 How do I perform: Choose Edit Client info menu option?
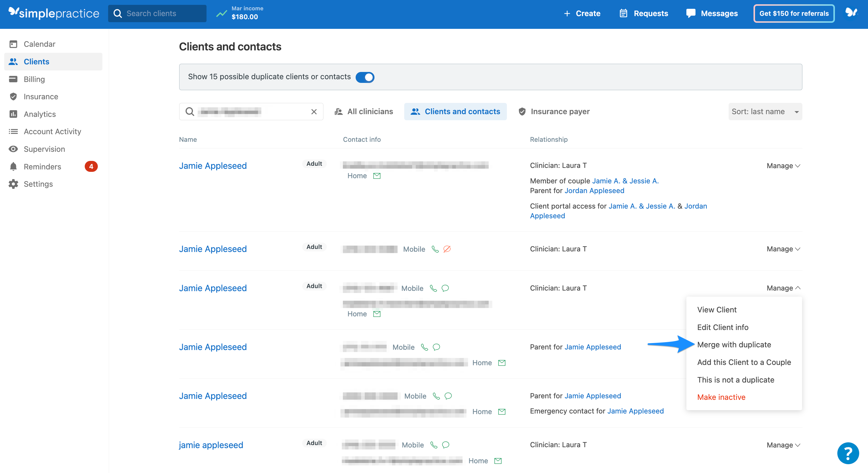coord(723,327)
